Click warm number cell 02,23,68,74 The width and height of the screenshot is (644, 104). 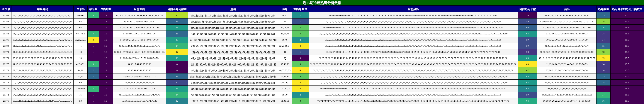285,46
